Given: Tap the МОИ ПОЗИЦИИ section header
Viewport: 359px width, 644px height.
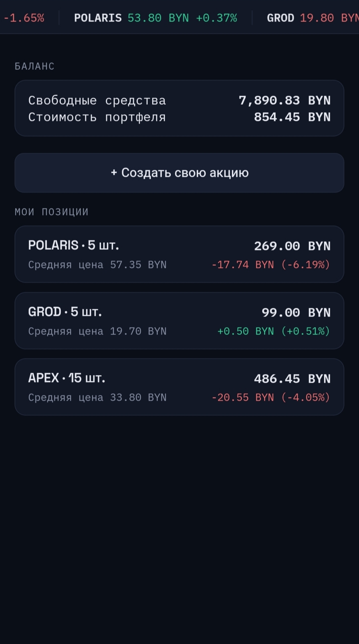Looking at the screenshot, I should [52, 212].
